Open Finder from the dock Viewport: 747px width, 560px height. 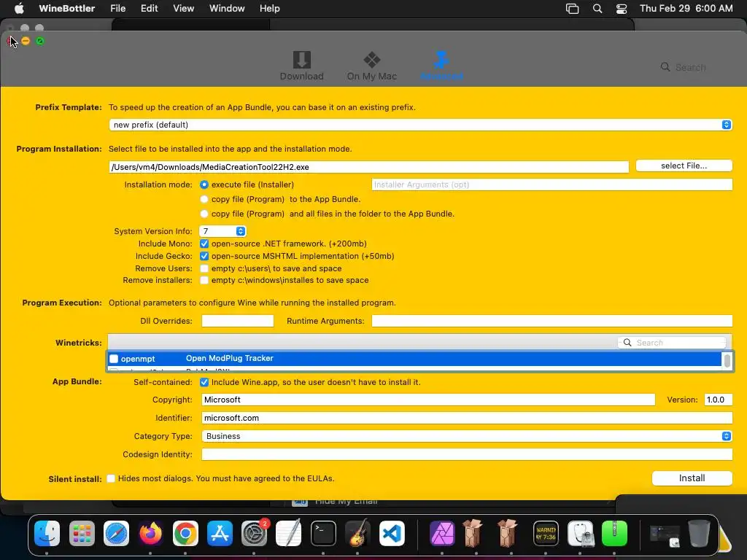(47, 533)
